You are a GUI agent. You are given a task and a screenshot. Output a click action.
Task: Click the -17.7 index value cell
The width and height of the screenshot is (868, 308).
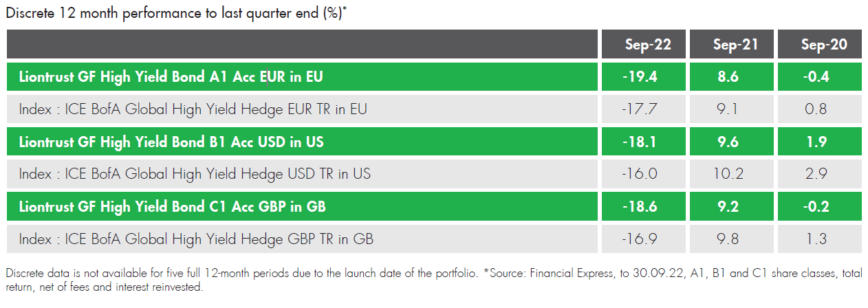[x=643, y=109]
